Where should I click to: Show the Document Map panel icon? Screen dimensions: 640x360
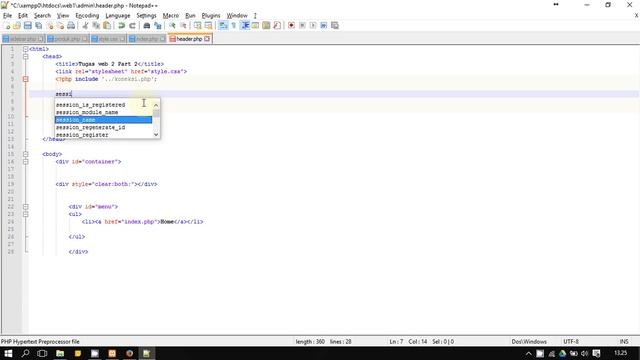[x=266, y=26]
